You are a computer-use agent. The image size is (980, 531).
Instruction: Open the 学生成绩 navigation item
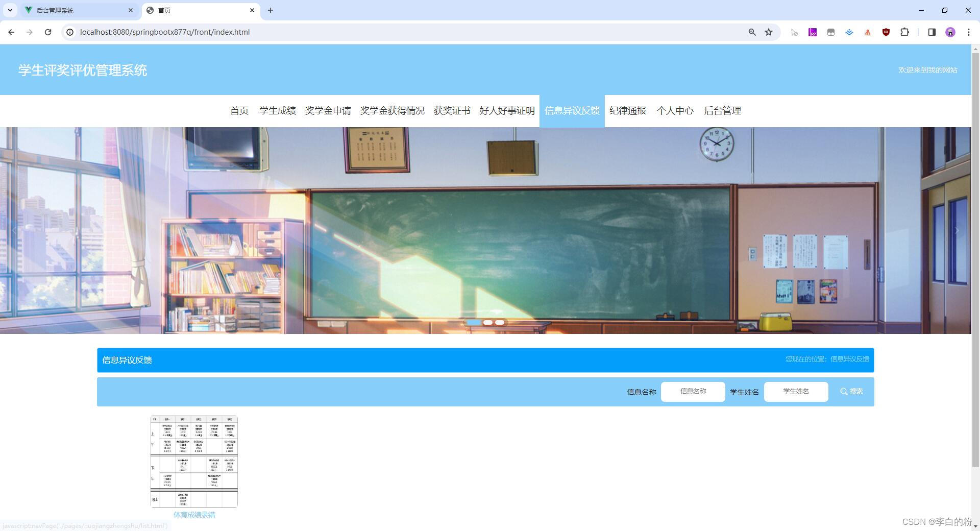click(277, 111)
